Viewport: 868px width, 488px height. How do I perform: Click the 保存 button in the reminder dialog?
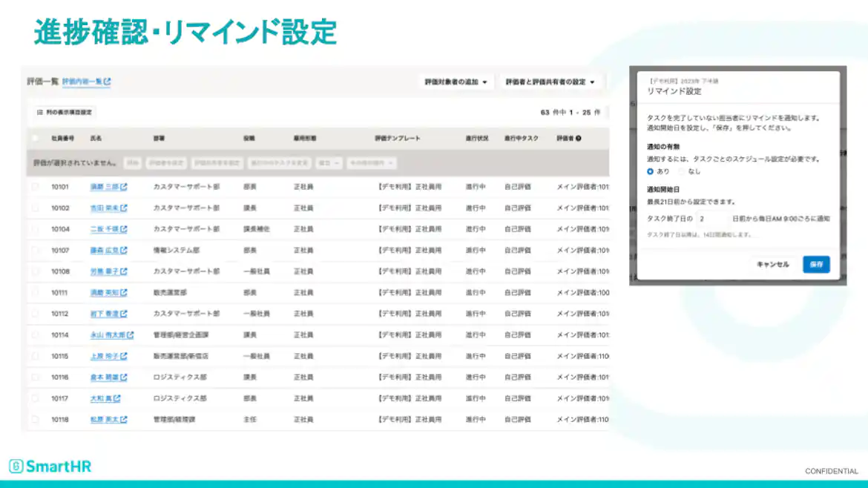click(815, 264)
